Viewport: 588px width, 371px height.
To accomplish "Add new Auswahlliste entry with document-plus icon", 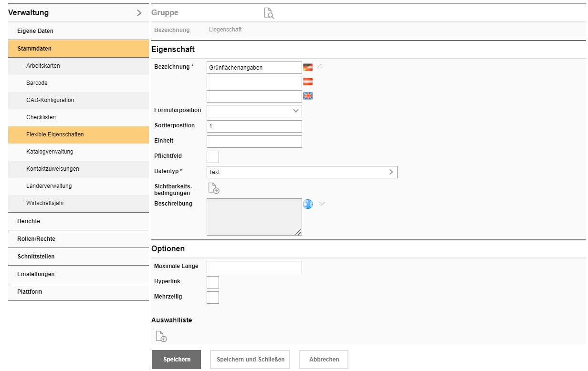I will 161,336.
